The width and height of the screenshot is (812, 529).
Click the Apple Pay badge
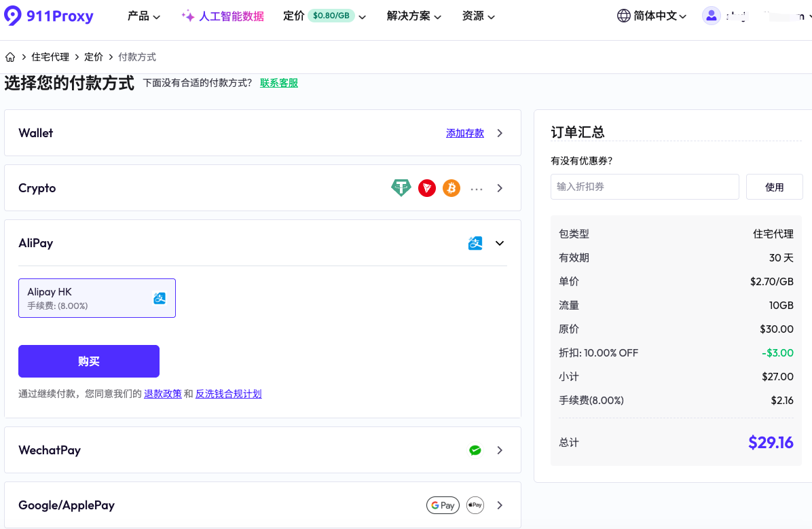click(475, 505)
